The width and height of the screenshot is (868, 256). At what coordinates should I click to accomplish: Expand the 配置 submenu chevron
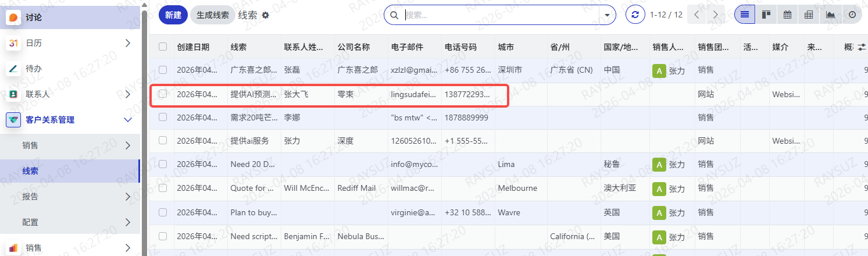[x=128, y=222]
